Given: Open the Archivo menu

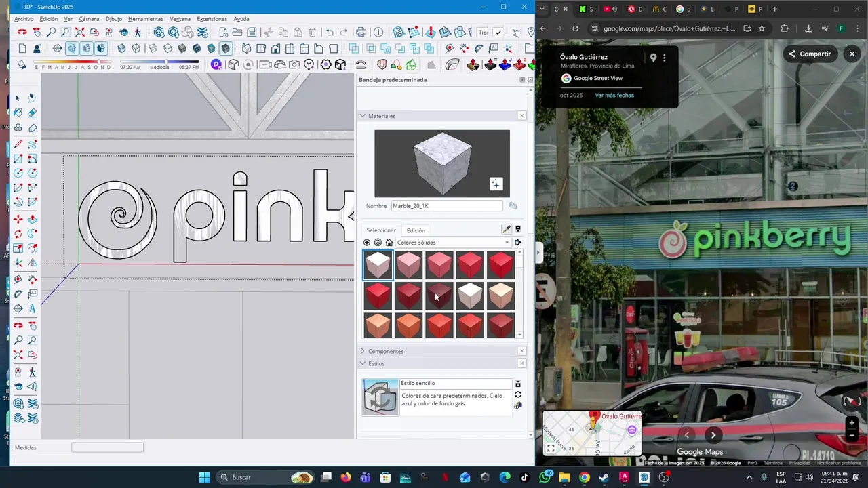Looking at the screenshot, I should tap(24, 19).
